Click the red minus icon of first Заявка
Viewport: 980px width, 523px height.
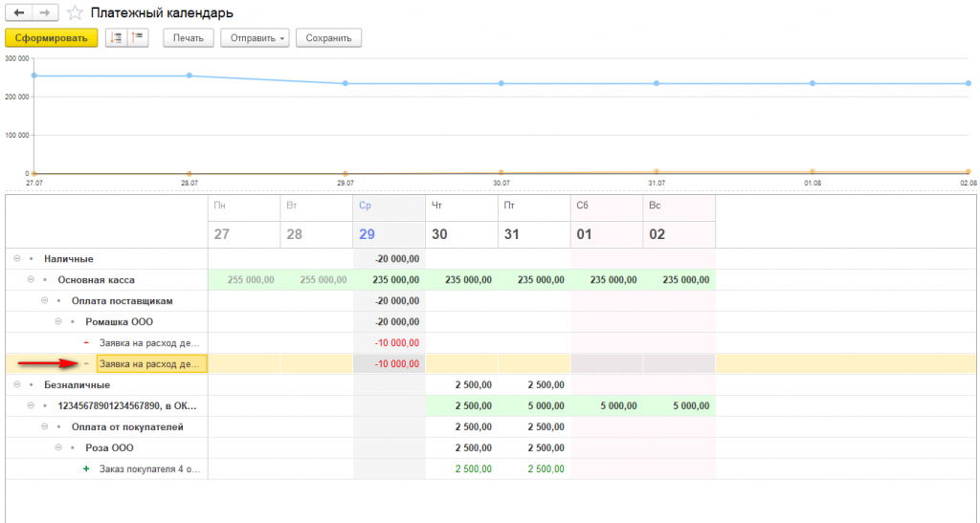(86, 342)
